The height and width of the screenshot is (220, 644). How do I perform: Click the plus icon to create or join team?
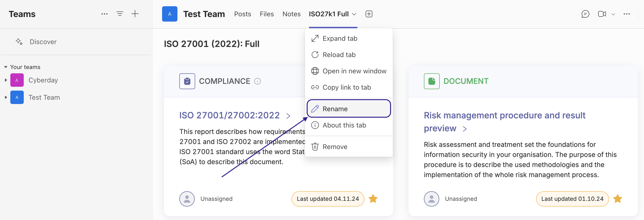(135, 14)
